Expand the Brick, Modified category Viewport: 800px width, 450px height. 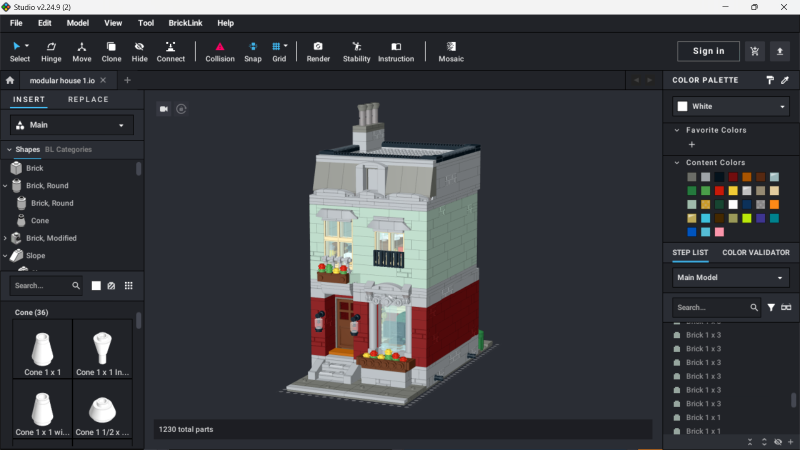coord(5,238)
